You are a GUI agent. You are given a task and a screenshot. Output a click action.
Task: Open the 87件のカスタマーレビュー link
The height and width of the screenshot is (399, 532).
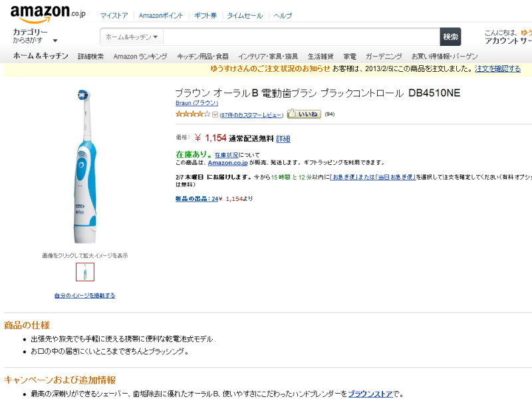click(251, 115)
